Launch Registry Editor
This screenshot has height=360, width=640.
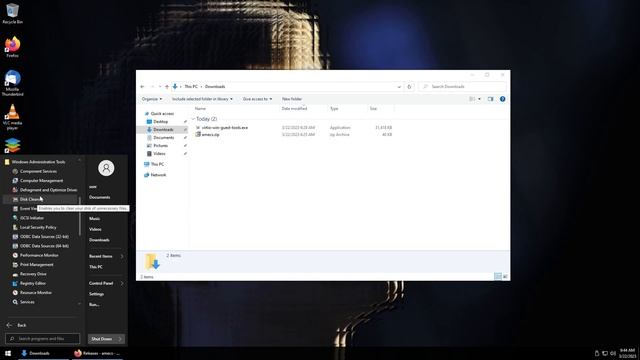(33, 283)
